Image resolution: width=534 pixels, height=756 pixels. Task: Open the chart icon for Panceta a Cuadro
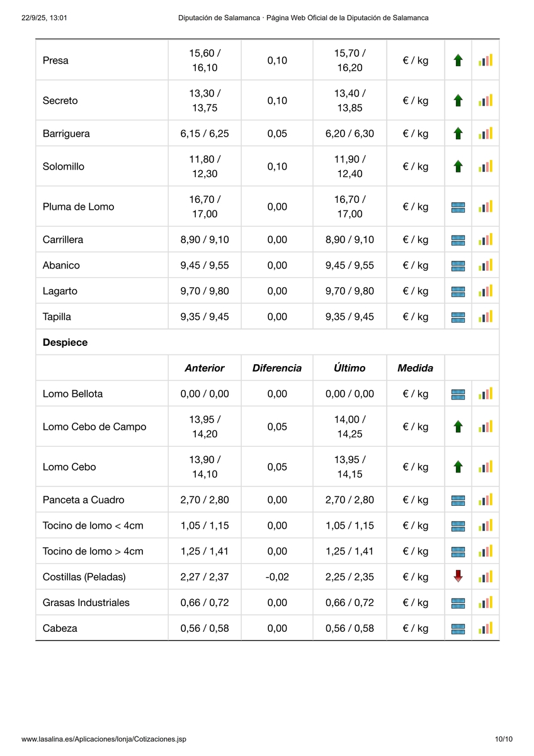[486, 500]
